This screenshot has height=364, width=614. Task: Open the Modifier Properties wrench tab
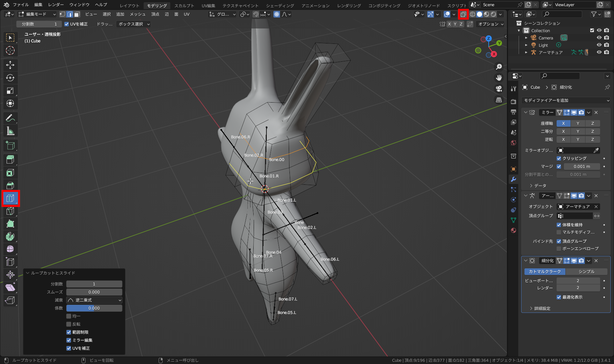513,179
